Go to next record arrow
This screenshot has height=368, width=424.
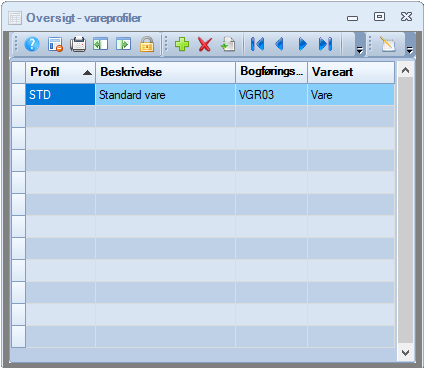click(302, 44)
